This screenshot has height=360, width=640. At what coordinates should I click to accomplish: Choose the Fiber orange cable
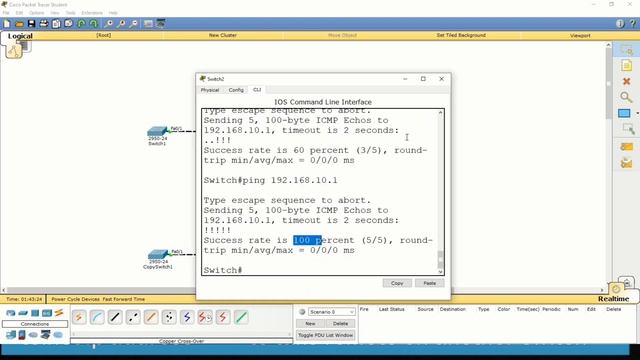tap(151, 317)
